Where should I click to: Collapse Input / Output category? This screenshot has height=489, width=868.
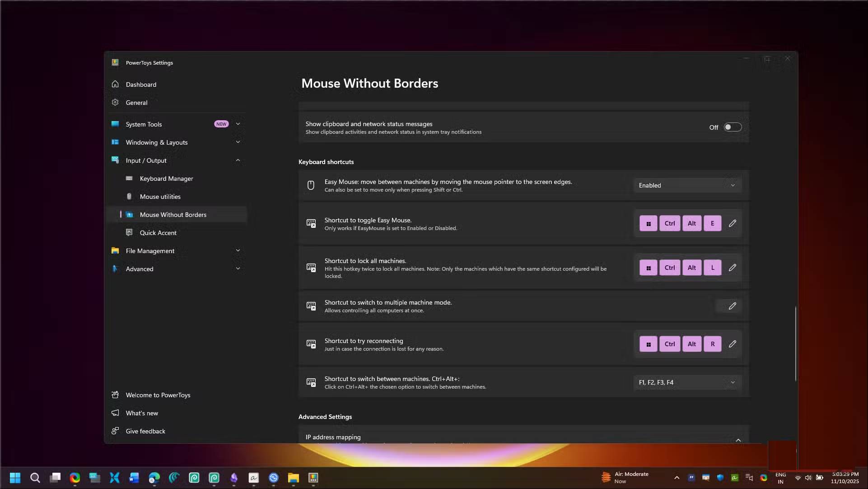click(x=238, y=160)
